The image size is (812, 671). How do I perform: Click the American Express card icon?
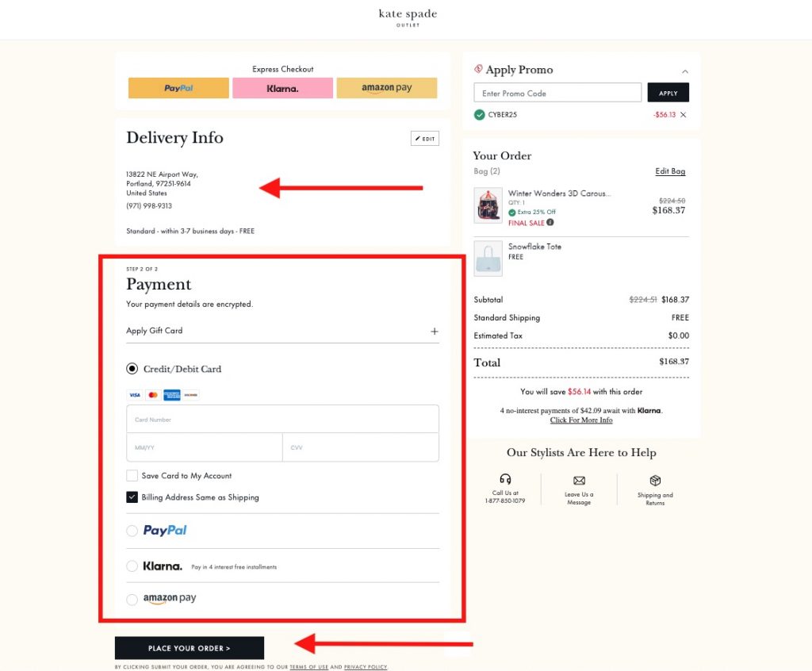(x=172, y=395)
